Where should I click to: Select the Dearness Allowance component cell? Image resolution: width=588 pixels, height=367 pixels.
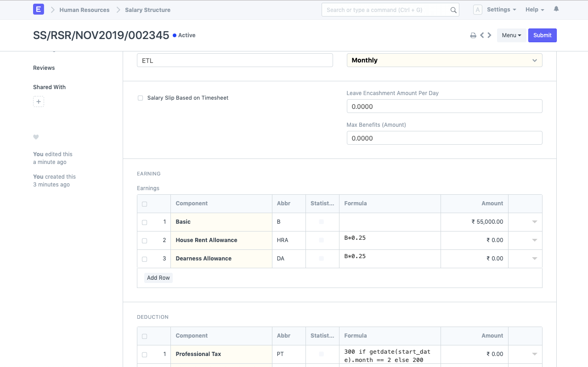(x=221, y=259)
